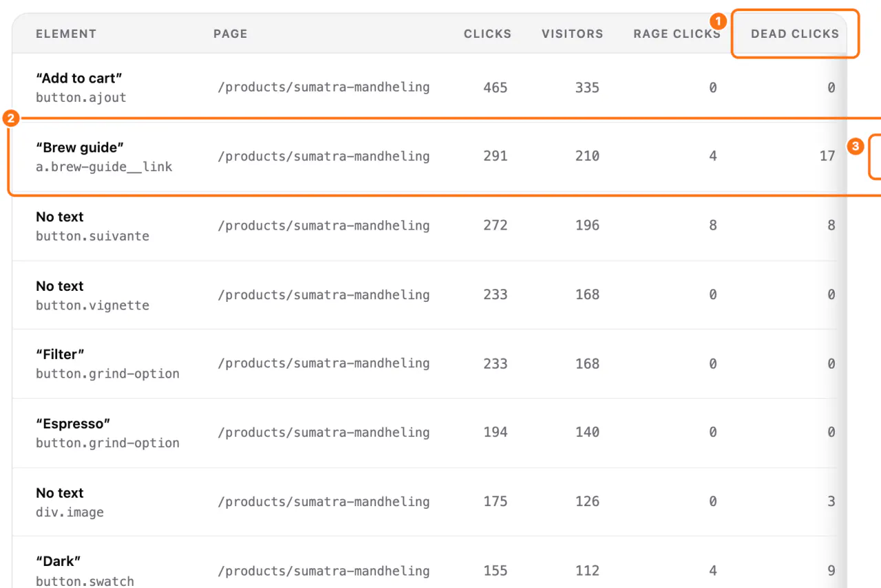Screen dimensions: 881x588
Task: Click the 17 dead clicks value
Action: point(827,156)
